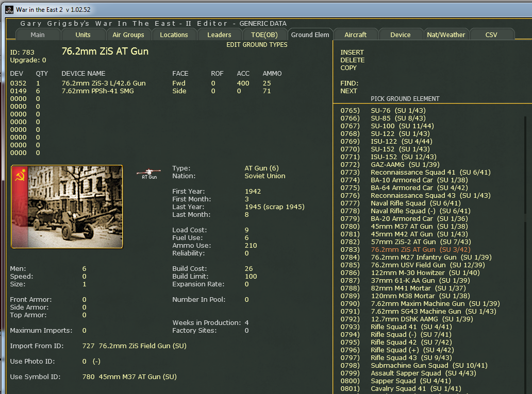Select the Leaders tab

coord(219,35)
